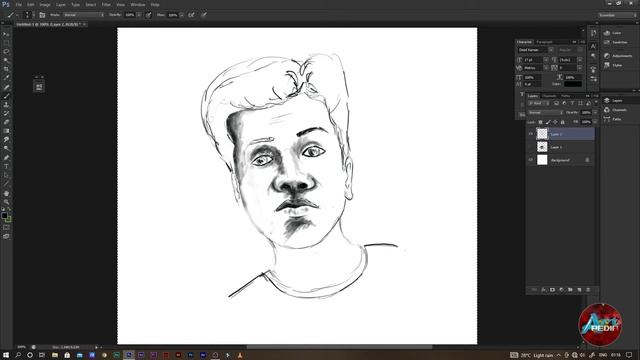Open the File menu
The height and width of the screenshot is (360, 640).
click(x=18, y=4)
